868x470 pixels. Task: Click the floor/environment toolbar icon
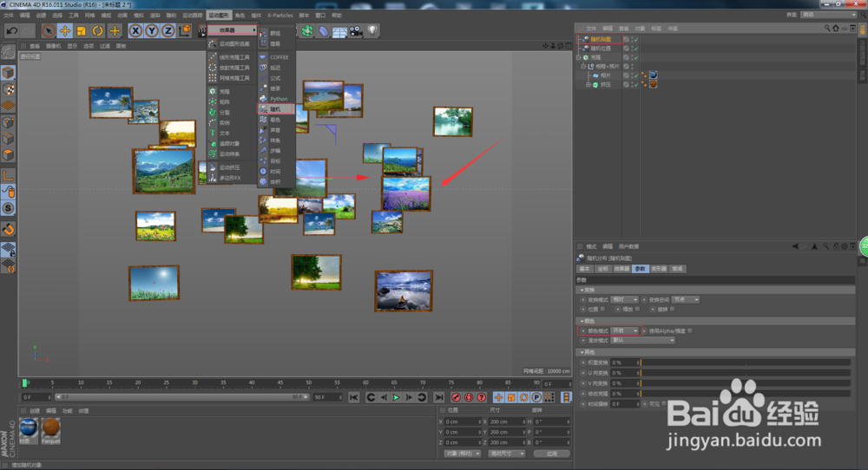[x=339, y=31]
